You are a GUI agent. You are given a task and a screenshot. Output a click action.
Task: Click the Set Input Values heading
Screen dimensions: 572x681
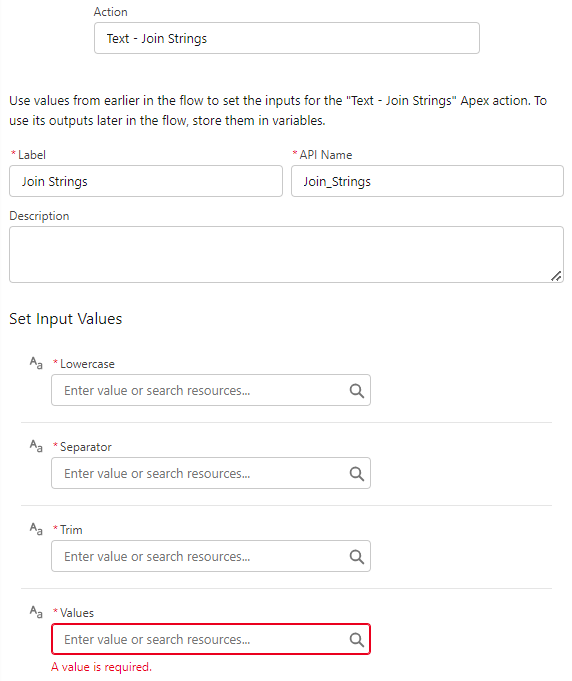66,319
